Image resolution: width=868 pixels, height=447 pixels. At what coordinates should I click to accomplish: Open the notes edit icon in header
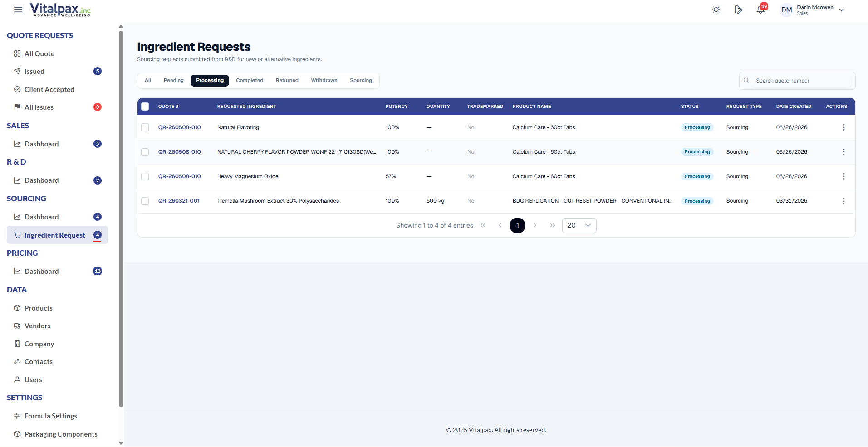click(x=738, y=10)
